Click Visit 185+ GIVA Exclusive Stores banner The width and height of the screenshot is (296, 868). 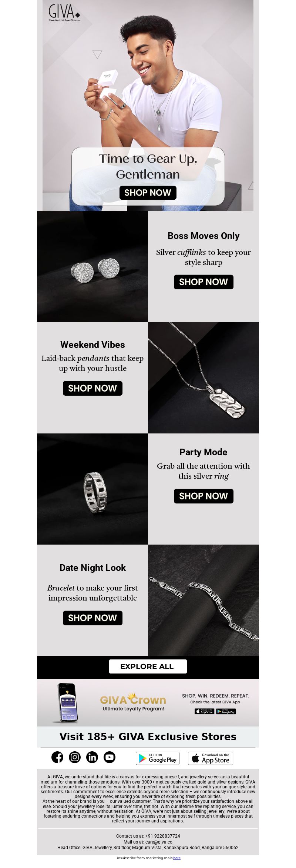coord(148,737)
